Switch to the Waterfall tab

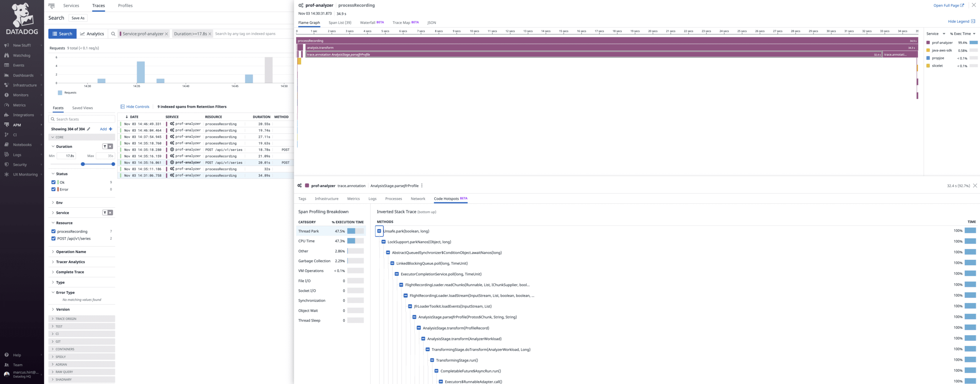tap(372, 23)
